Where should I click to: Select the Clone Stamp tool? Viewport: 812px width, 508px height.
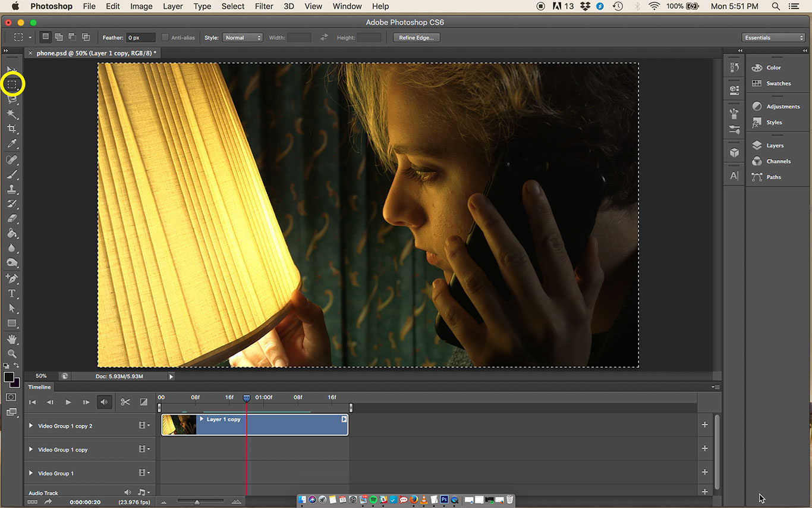click(12, 189)
